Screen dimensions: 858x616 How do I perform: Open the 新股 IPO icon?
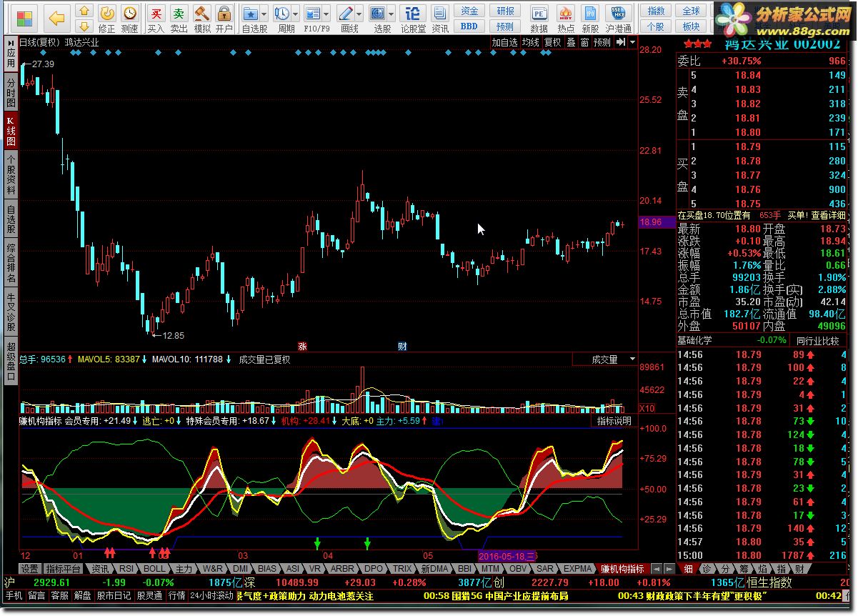pyautogui.click(x=590, y=19)
